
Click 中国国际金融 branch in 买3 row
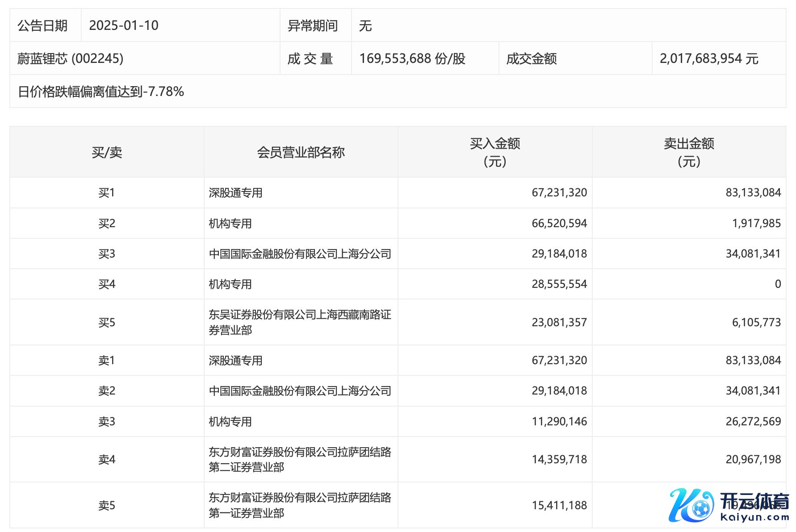coord(300,254)
